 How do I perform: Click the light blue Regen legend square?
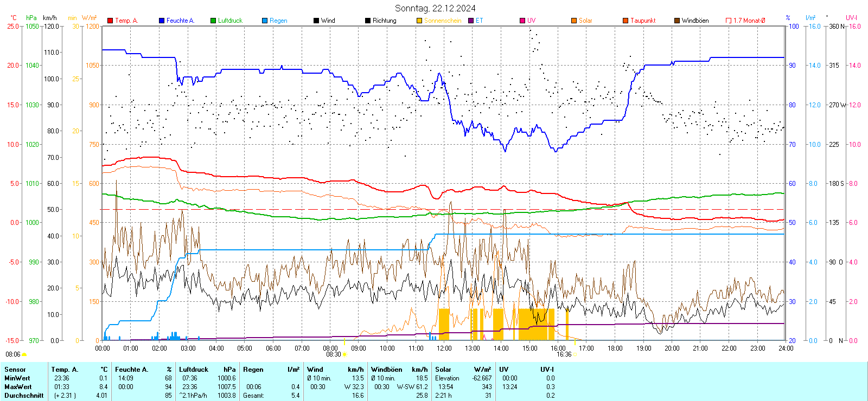[x=265, y=21]
